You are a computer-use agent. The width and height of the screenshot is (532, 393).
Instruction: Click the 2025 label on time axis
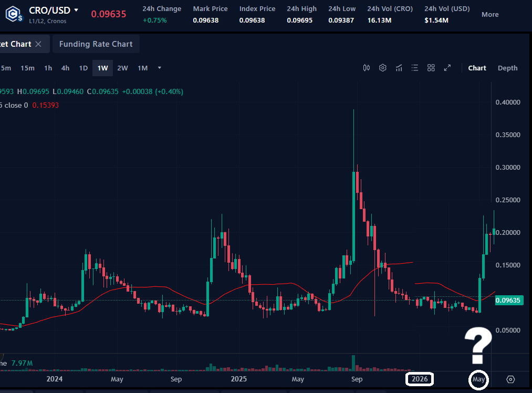click(x=238, y=379)
